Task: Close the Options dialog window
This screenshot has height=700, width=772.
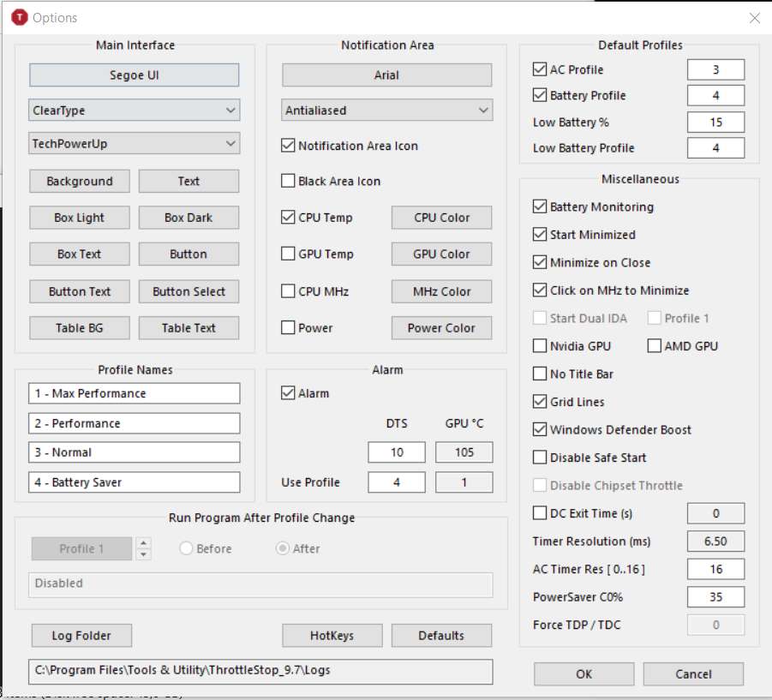Action: click(754, 18)
